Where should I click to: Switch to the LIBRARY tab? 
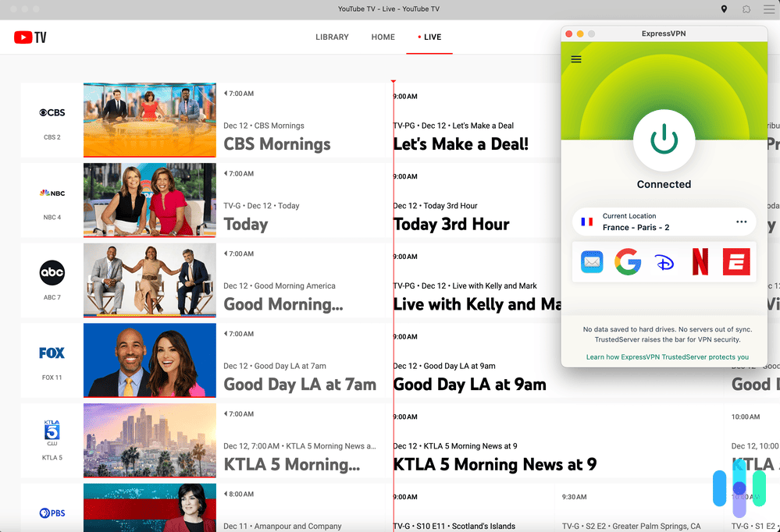(332, 37)
